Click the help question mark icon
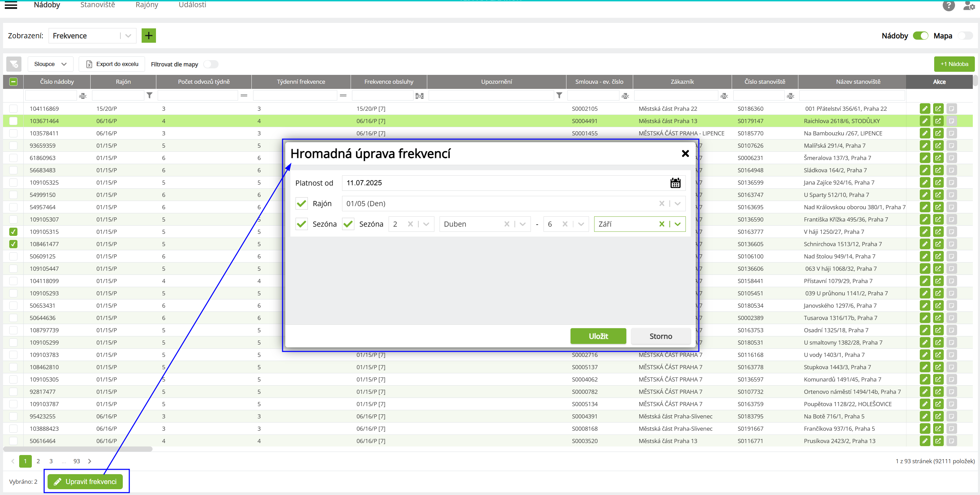The height and width of the screenshot is (495, 980). 949,6
